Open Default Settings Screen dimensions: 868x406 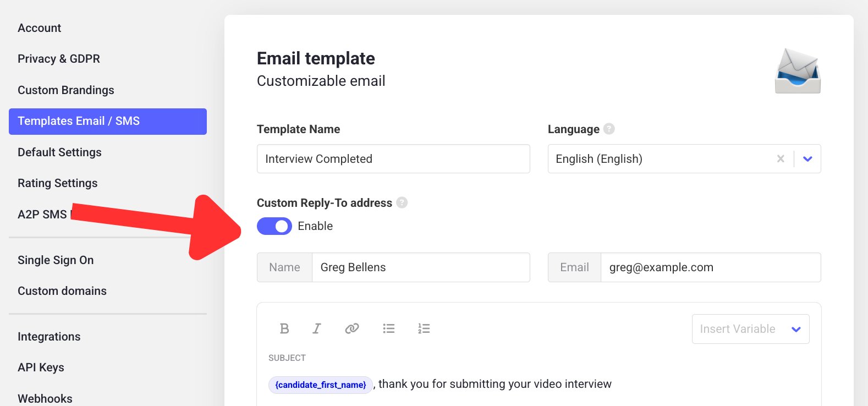click(59, 152)
